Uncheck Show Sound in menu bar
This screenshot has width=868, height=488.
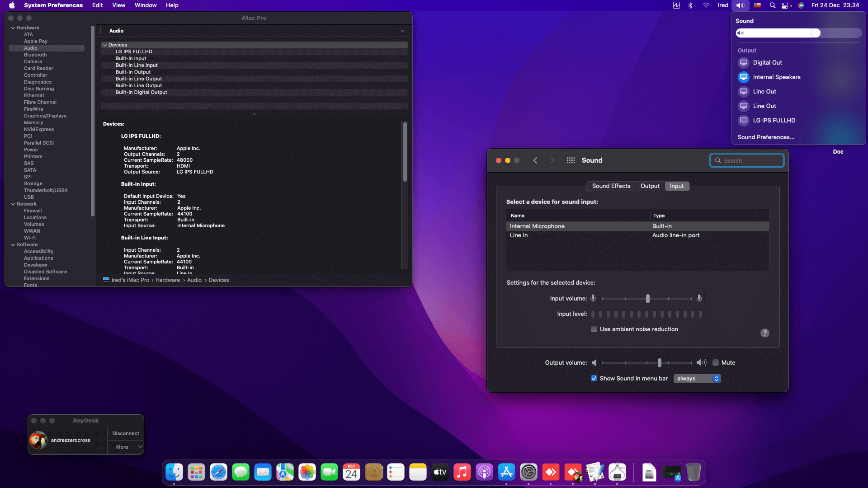pos(594,379)
